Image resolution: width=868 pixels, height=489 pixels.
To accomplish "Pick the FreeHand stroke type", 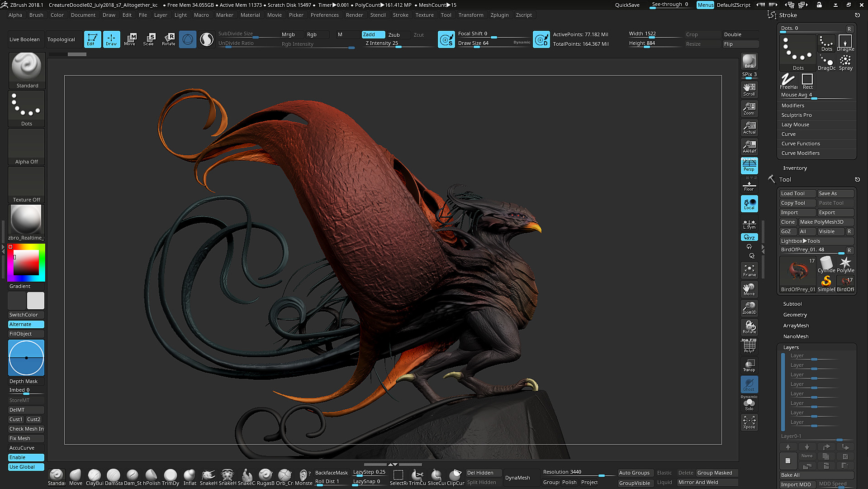I will pos(788,81).
